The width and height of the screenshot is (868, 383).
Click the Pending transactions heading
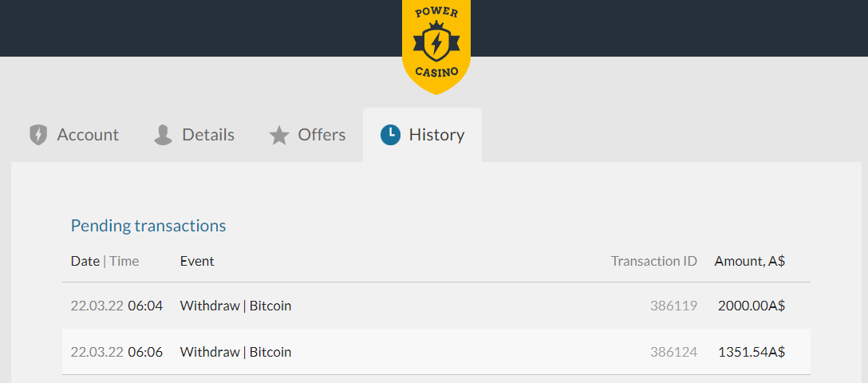[148, 226]
